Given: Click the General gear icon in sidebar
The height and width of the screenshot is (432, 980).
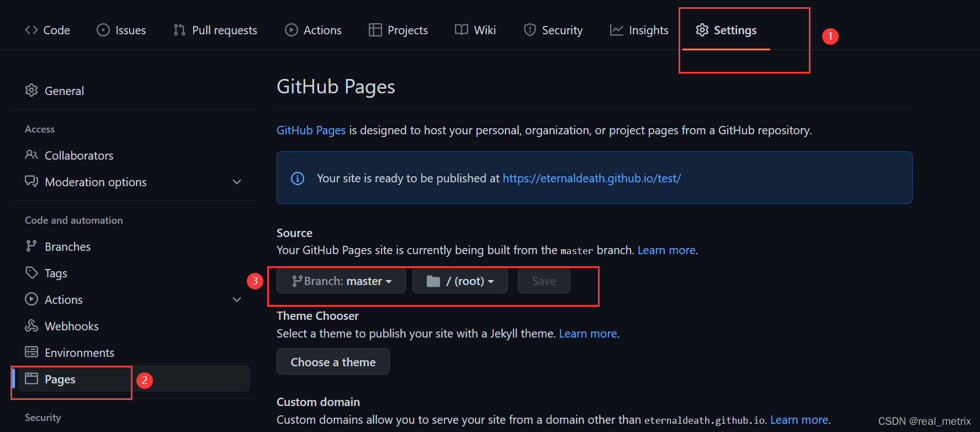Looking at the screenshot, I should tap(31, 90).
